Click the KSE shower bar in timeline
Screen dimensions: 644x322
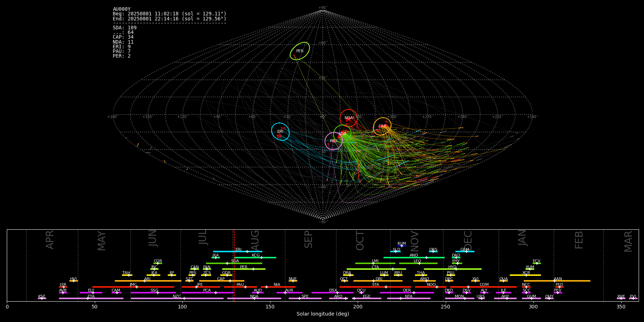[42, 298]
